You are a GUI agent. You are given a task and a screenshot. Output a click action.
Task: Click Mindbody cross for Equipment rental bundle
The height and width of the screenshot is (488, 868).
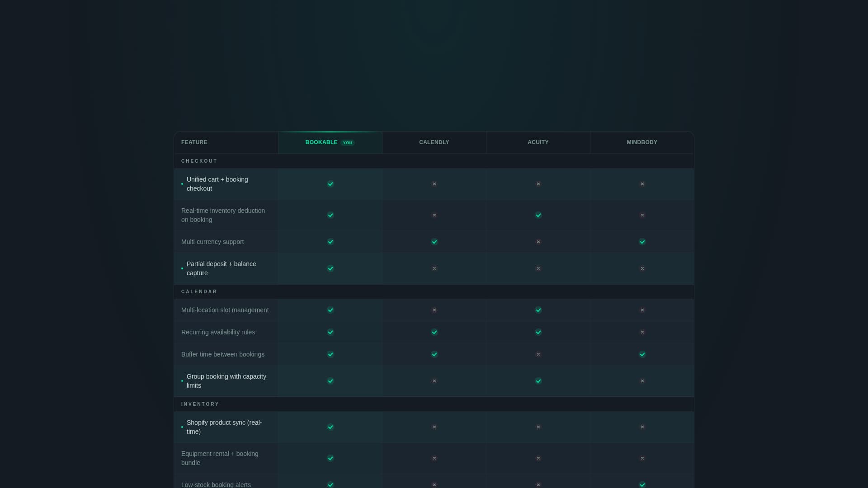click(x=642, y=458)
